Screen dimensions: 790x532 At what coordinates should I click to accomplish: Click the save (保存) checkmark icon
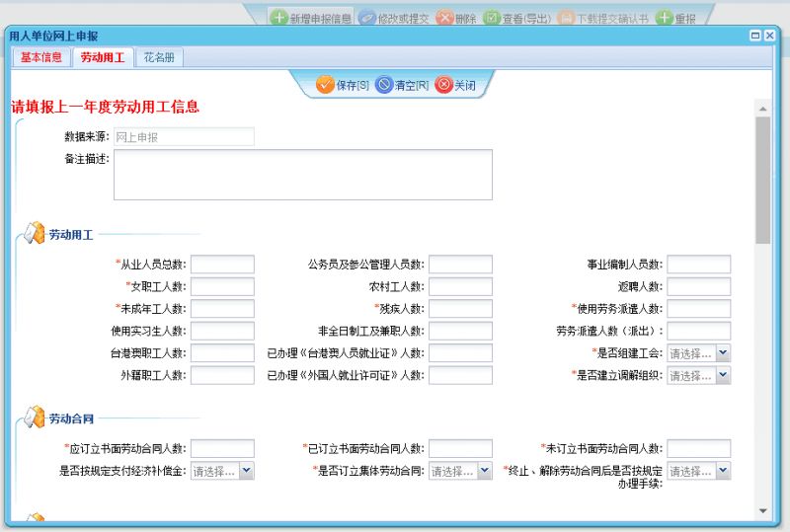point(325,85)
